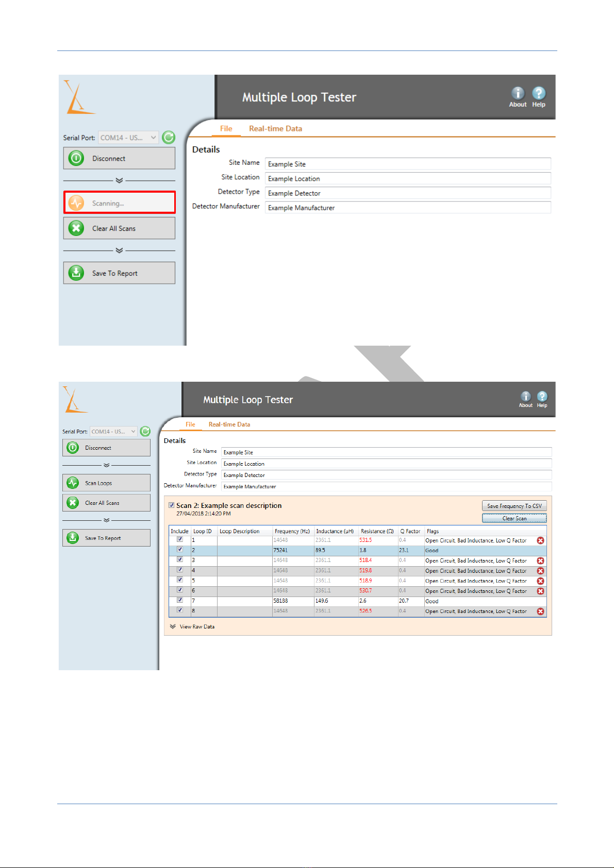
Task: Click Save To Report in lower window
Action: (107, 538)
